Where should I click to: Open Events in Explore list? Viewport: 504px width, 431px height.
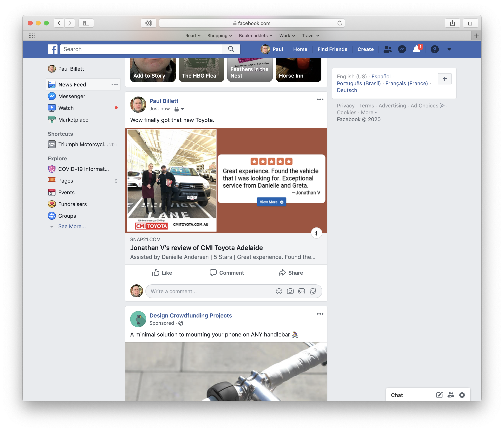point(66,192)
